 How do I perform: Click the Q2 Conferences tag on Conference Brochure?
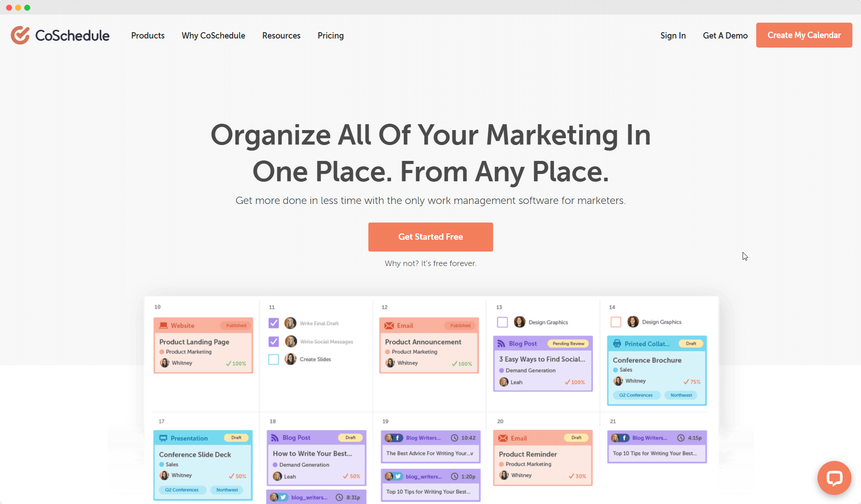[636, 395]
